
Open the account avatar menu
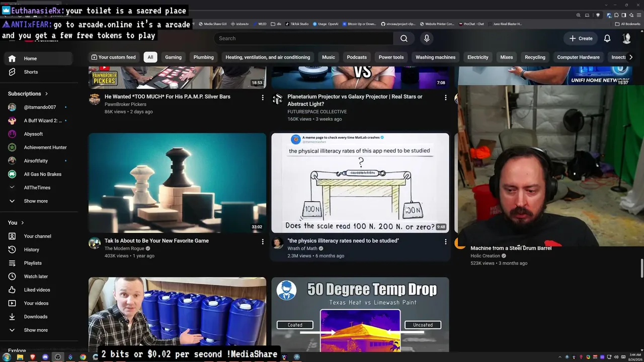[626, 38]
